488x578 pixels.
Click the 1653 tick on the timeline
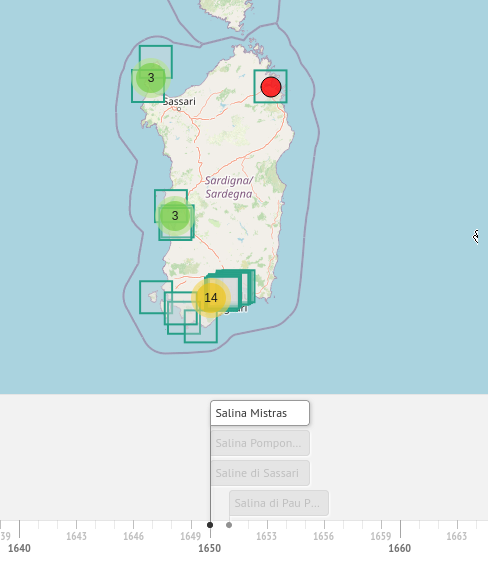[x=266, y=536]
